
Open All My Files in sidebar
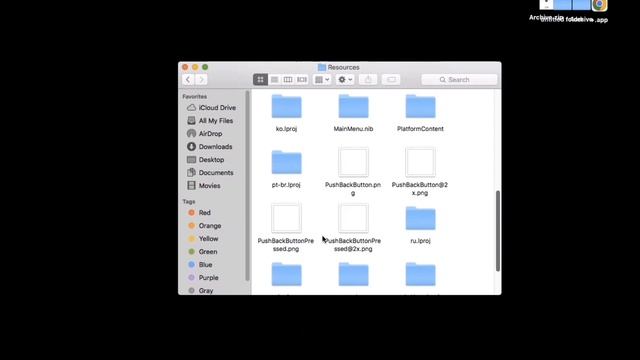210,121
